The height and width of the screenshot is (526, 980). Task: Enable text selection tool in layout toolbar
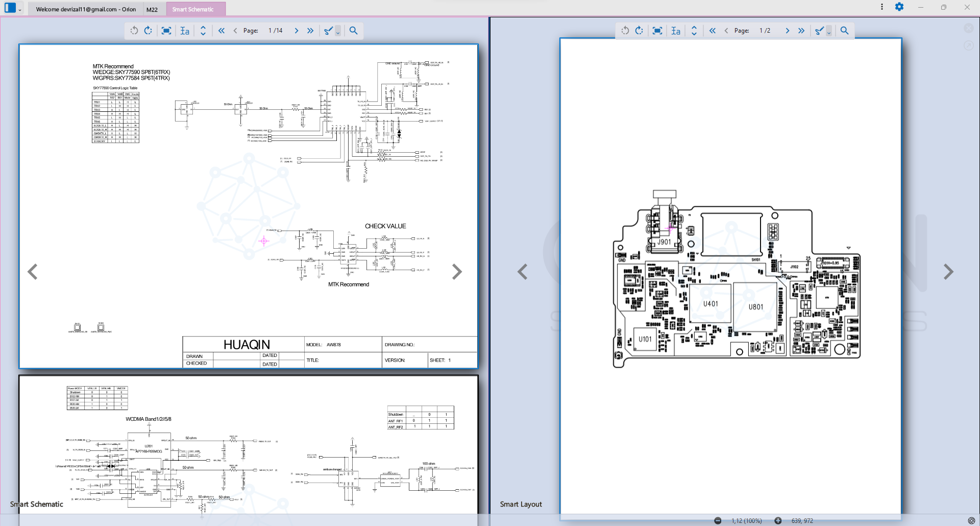pyautogui.click(x=676, y=31)
